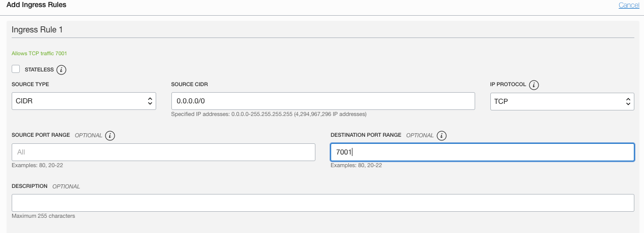Select the Destination Port Range field

[x=482, y=152]
